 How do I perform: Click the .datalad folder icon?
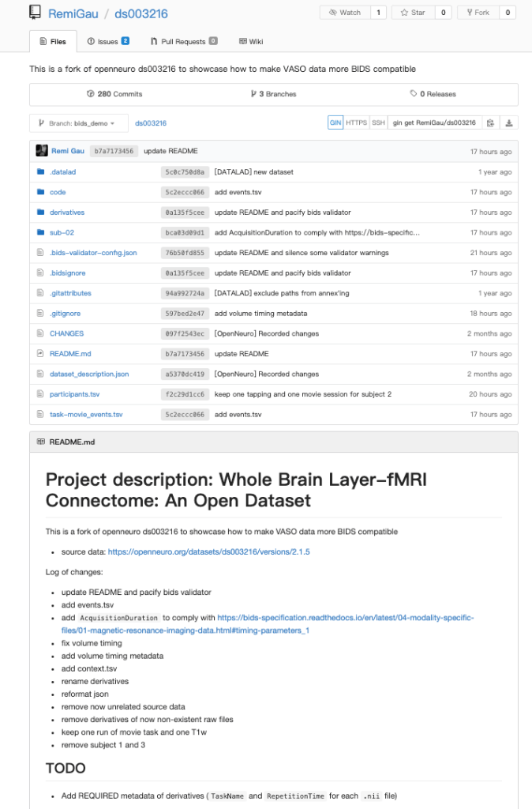(x=40, y=171)
